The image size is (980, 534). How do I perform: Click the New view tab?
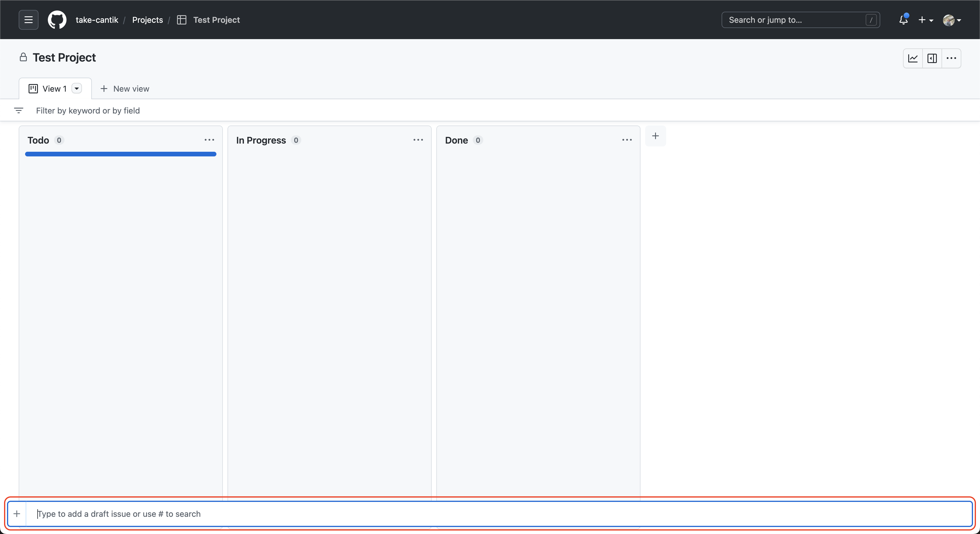click(125, 89)
